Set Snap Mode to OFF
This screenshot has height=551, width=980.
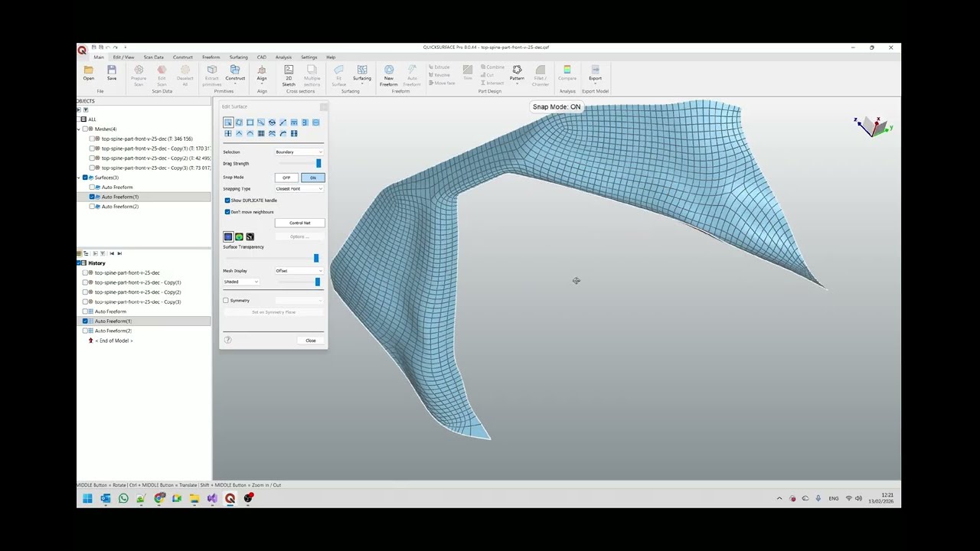click(286, 178)
